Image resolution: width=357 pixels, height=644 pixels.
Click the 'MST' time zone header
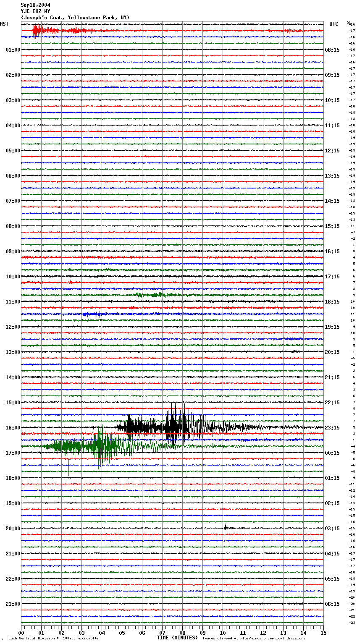tap(4, 24)
